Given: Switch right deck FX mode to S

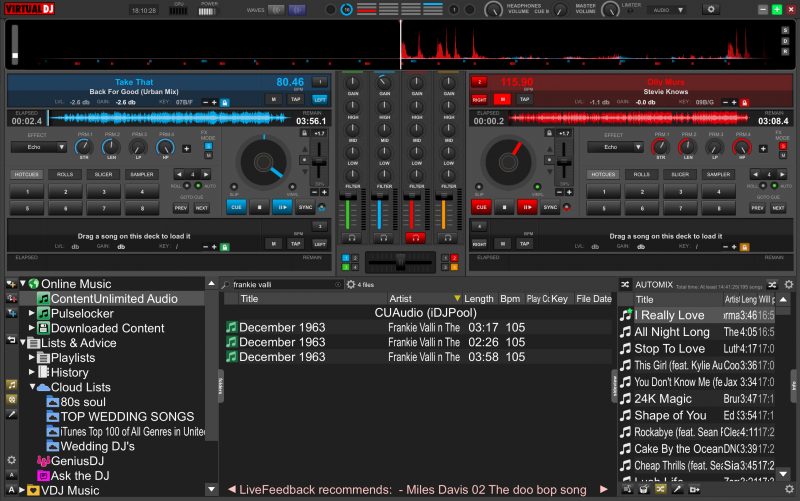Looking at the screenshot, I should coord(783,146).
